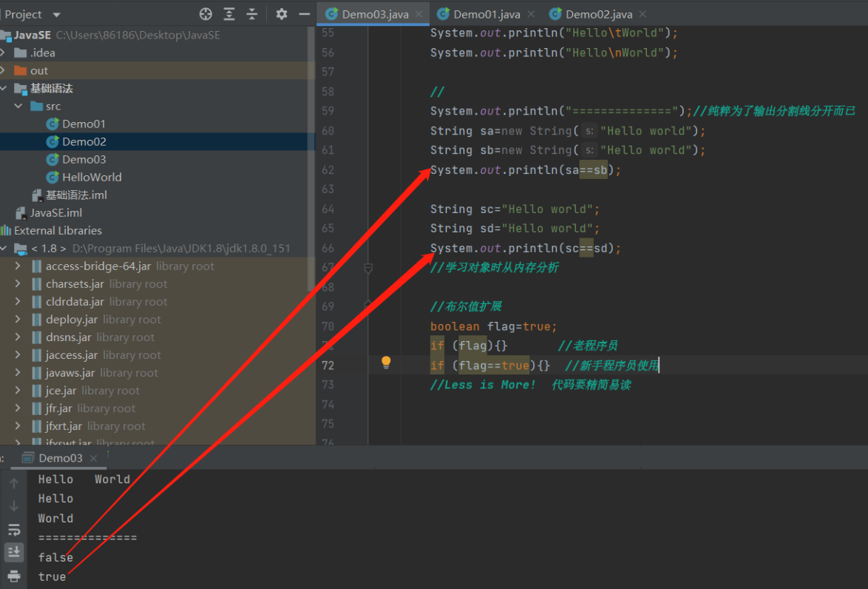
Task: Expand the out folder
Action: pos(3,70)
